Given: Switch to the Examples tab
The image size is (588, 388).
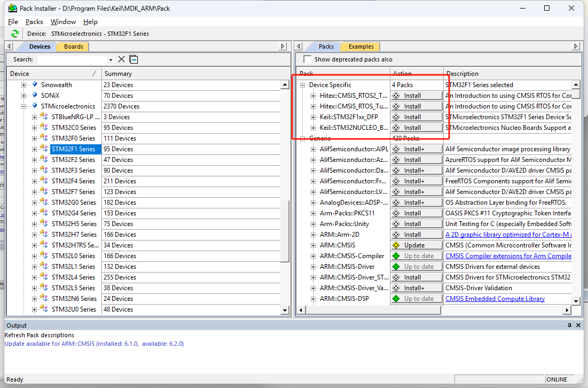Looking at the screenshot, I should (x=360, y=46).
